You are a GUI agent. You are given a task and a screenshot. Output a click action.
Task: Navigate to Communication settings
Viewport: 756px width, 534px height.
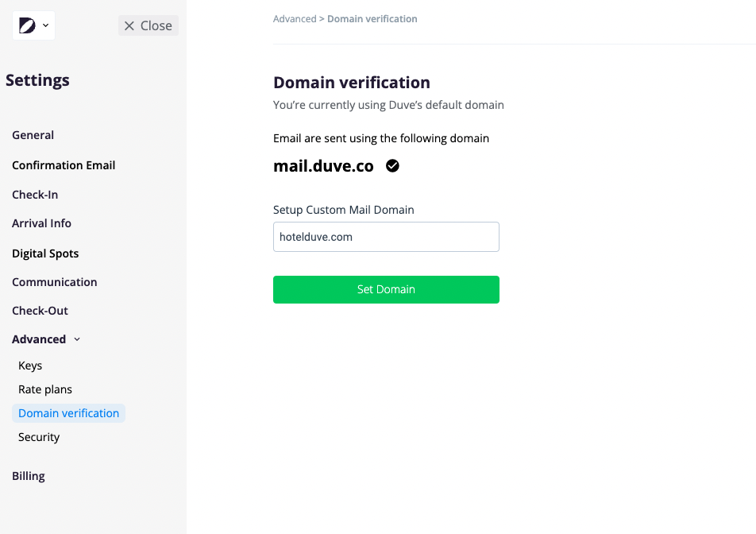[x=55, y=282]
